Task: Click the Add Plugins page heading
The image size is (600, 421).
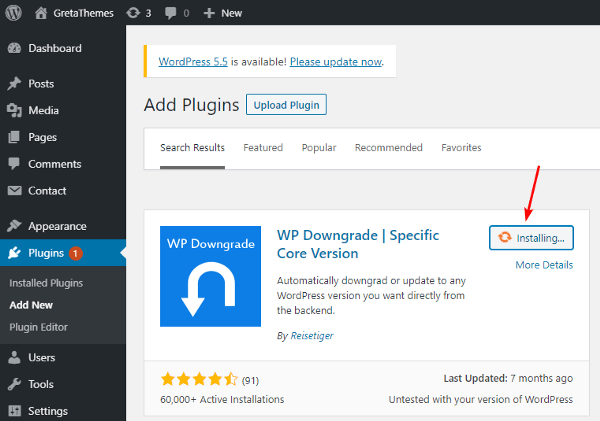Action: (x=191, y=105)
